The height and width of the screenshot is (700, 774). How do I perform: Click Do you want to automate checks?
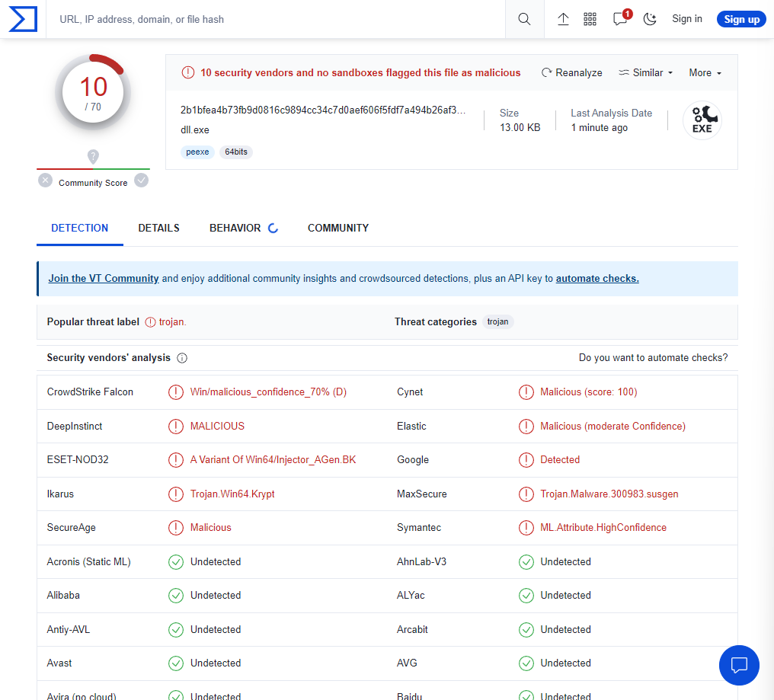[653, 357]
